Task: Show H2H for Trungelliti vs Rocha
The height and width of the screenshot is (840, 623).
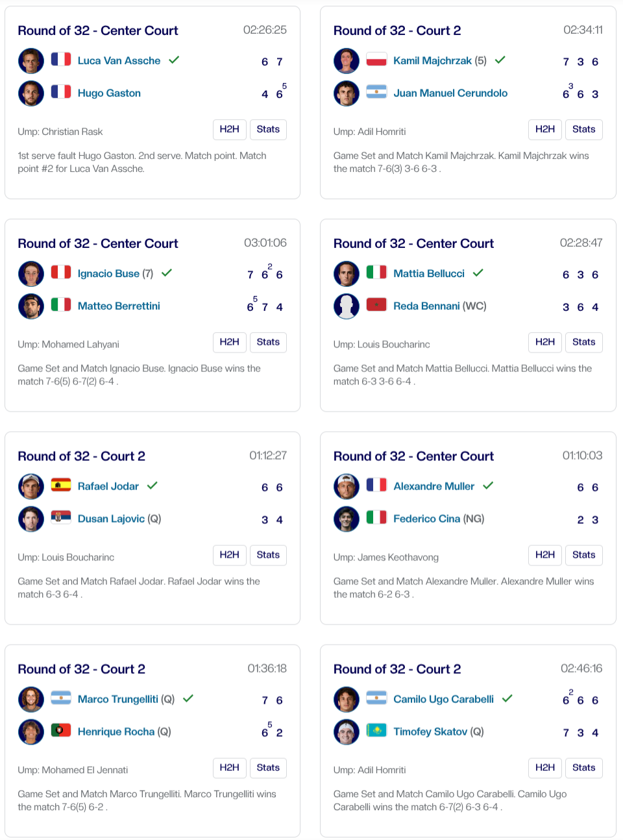Action: pyautogui.click(x=229, y=768)
